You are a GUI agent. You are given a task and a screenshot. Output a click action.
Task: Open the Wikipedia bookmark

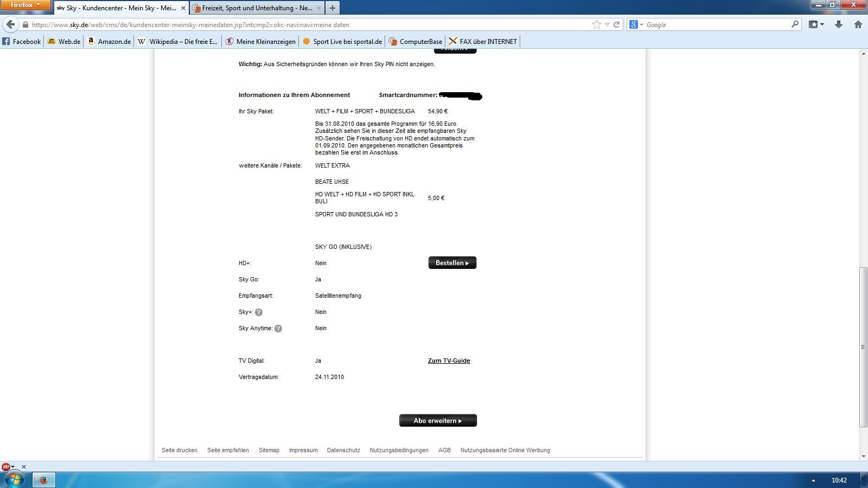[177, 41]
